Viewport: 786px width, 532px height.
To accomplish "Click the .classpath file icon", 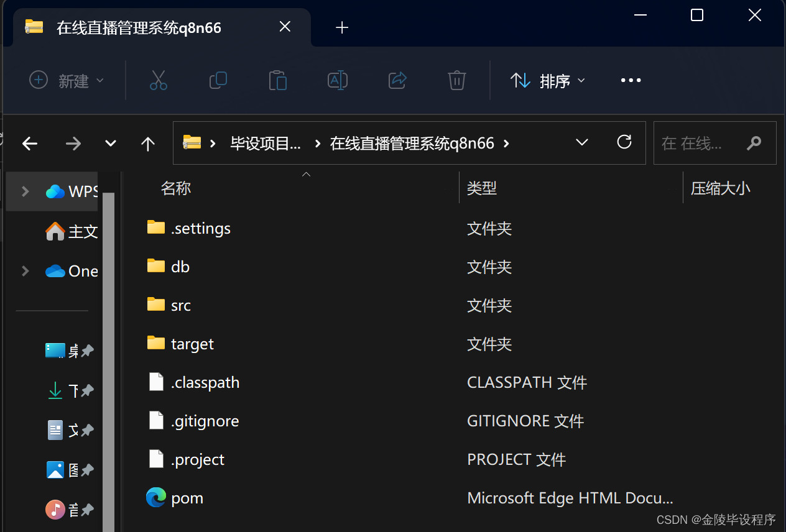I will pos(156,382).
